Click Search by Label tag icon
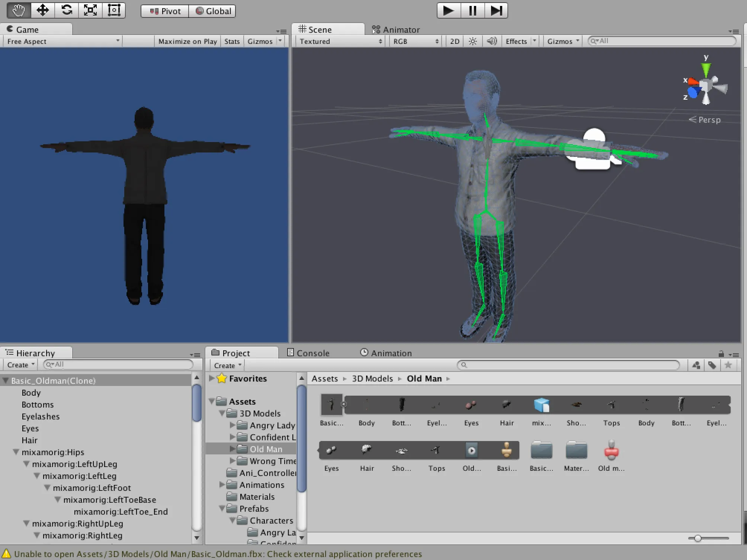This screenshot has width=747, height=560. point(712,365)
